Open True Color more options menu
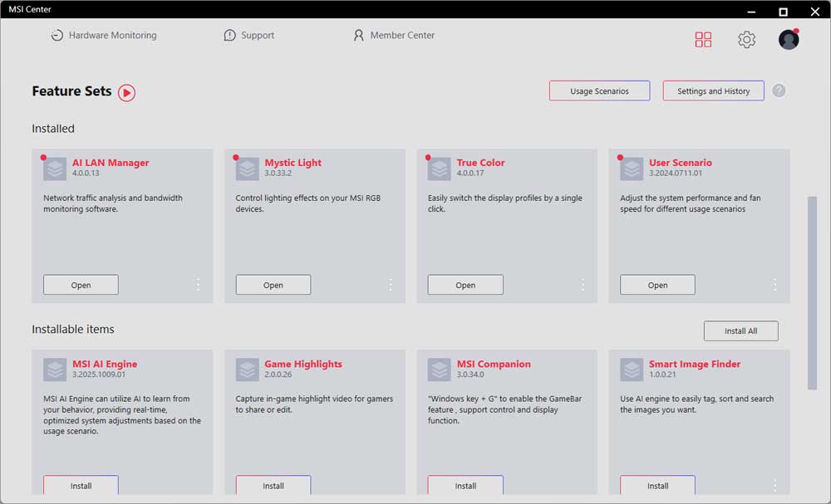Screen dimensions: 831x504 point(583,285)
